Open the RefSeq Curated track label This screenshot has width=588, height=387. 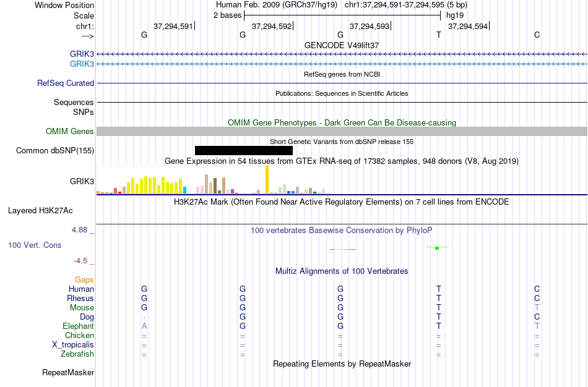coord(66,83)
